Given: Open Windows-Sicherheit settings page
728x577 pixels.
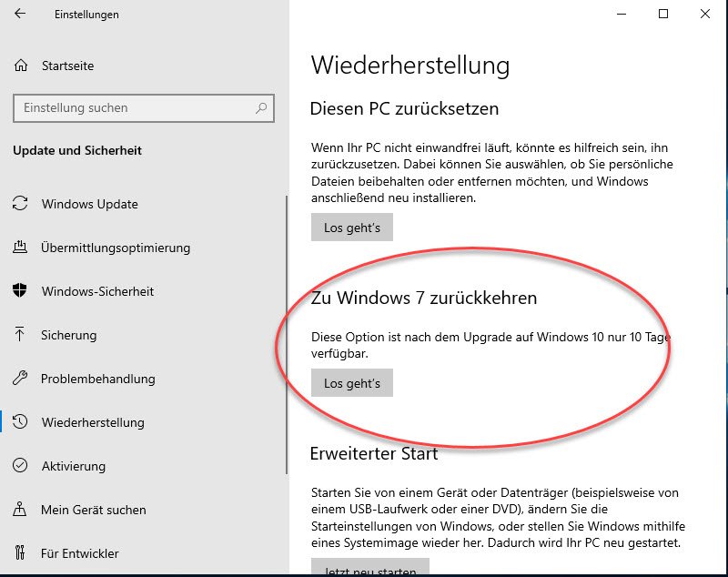Looking at the screenshot, I should [97, 291].
